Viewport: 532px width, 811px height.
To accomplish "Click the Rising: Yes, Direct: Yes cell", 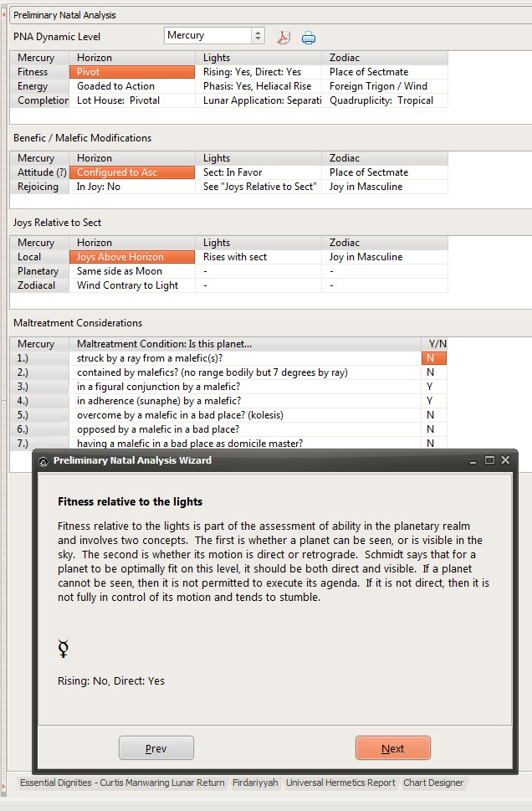I will coord(258,72).
